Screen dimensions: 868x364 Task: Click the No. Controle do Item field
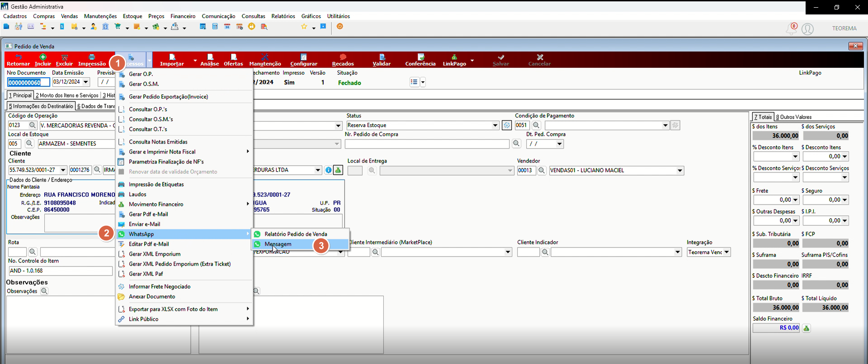61,271
